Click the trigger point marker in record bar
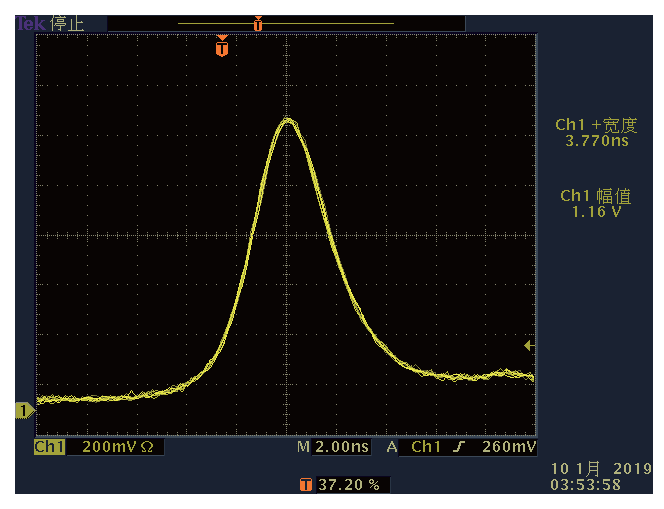The width and height of the screenshot is (664, 509). pyautogui.click(x=258, y=23)
